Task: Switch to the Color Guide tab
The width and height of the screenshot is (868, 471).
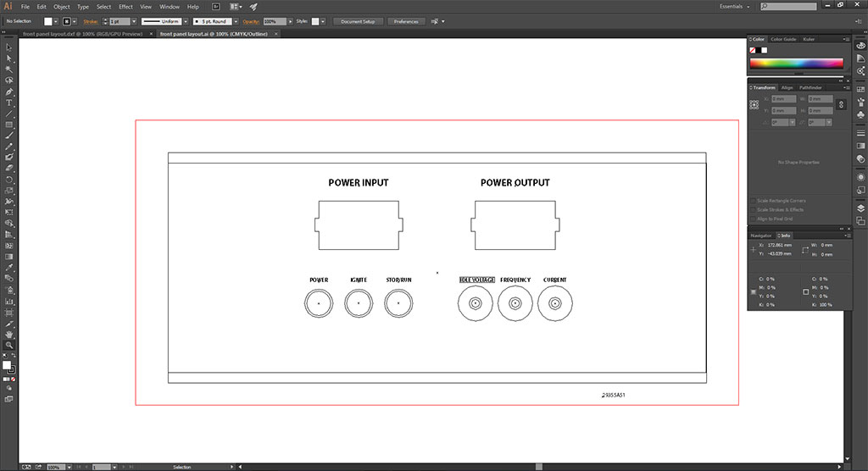Action: (x=783, y=39)
